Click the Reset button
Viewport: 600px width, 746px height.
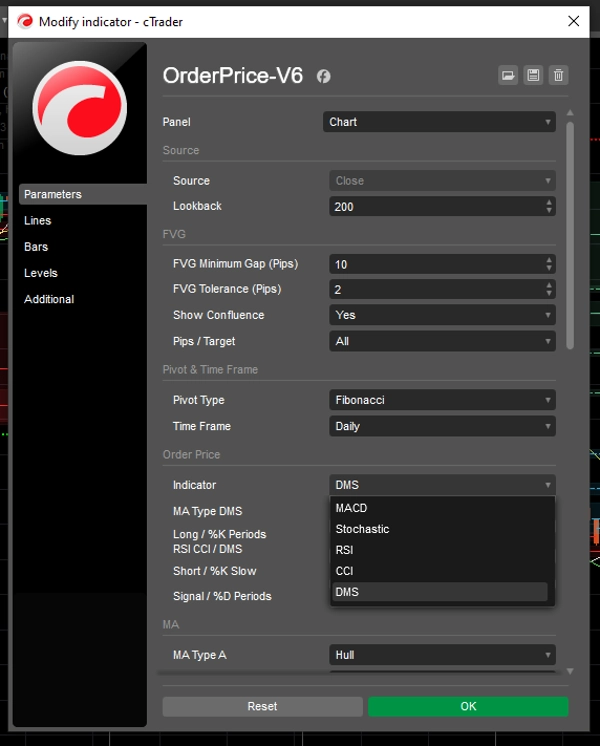pos(262,706)
